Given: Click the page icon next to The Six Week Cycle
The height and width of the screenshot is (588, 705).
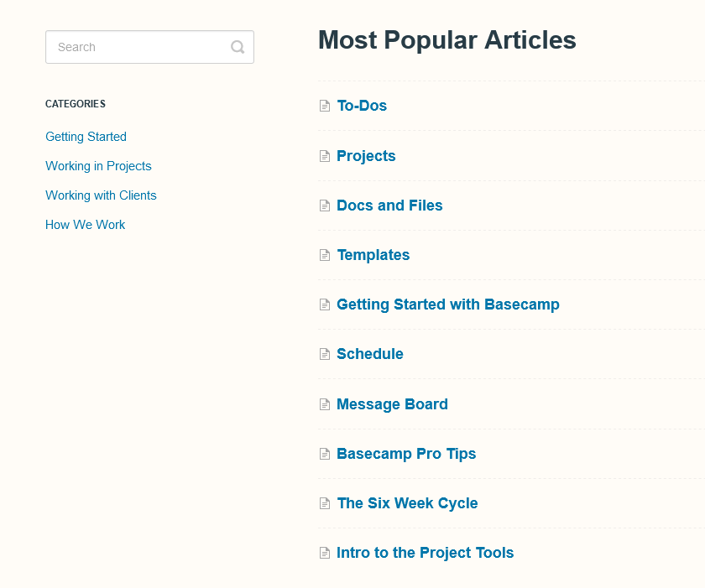Looking at the screenshot, I should pyautogui.click(x=324, y=503).
